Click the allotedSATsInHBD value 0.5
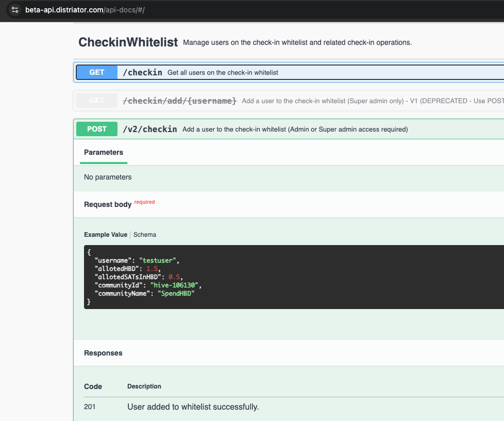Viewport: 504px width, 421px height. pos(174,277)
